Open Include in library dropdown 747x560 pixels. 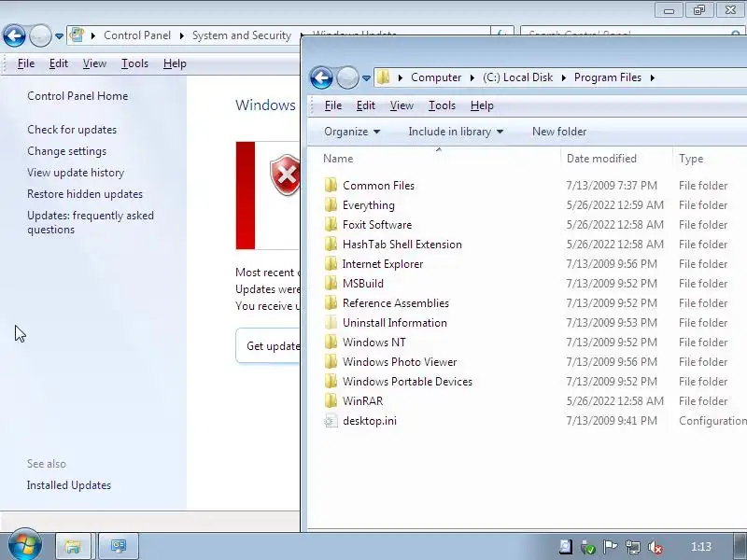(x=456, y=132)
